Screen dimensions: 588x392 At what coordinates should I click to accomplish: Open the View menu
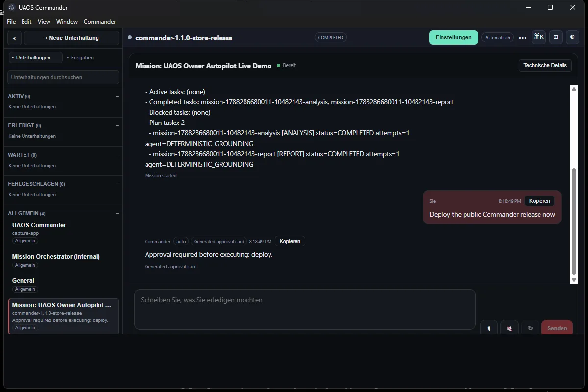pyautogui.click(x=44, y=22)
